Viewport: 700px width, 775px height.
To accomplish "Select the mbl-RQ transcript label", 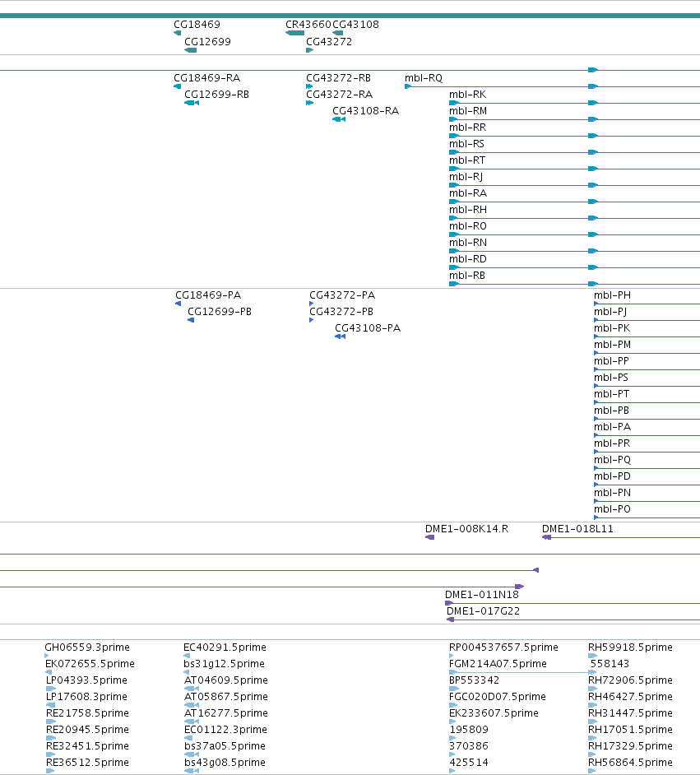I will pos(424,77).
